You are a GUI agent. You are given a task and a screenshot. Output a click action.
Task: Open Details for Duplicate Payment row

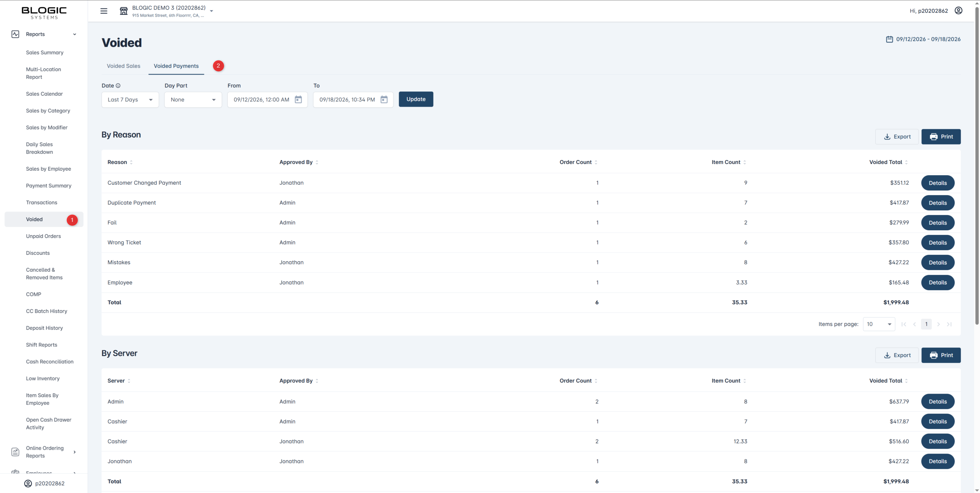[938, 203]
